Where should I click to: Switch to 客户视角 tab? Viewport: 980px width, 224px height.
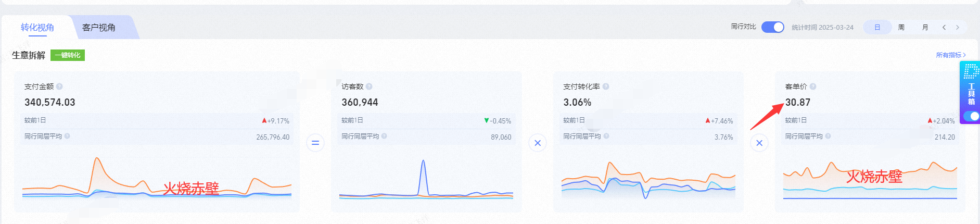[99, 27]
